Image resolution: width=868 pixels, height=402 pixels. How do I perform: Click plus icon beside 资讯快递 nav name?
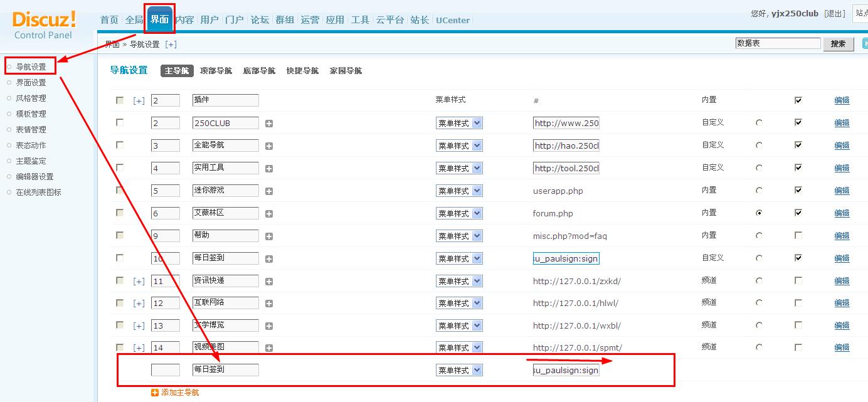[269, 282]
